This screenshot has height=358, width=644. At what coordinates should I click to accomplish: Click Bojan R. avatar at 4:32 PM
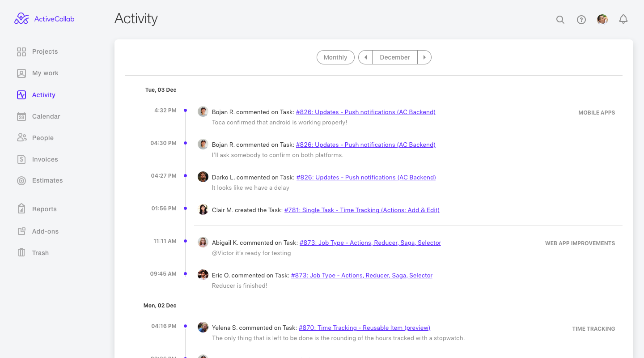[203, 111]
